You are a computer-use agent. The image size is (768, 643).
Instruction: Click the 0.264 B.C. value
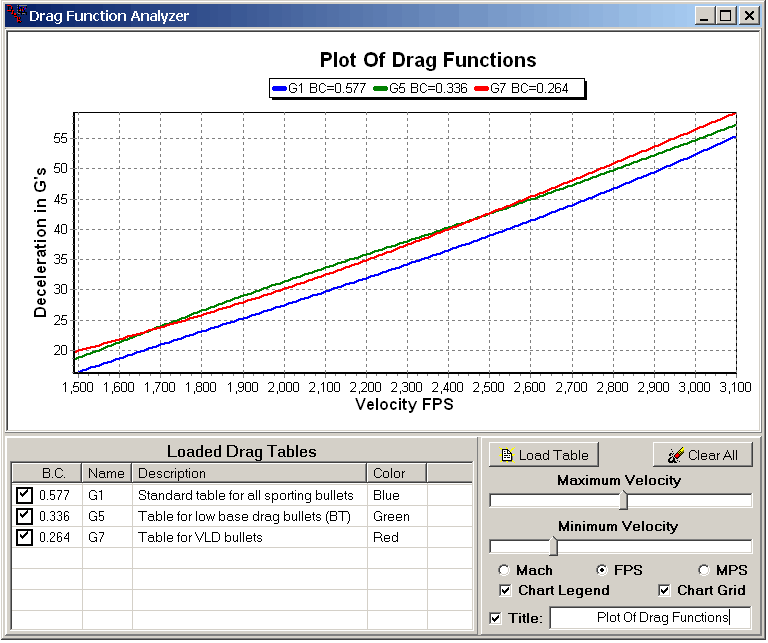54,537
